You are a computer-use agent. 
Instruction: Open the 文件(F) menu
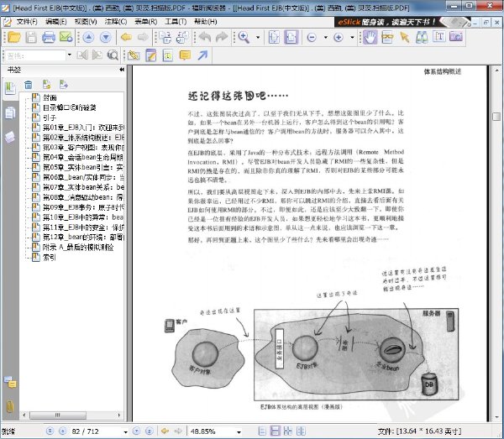27,22
